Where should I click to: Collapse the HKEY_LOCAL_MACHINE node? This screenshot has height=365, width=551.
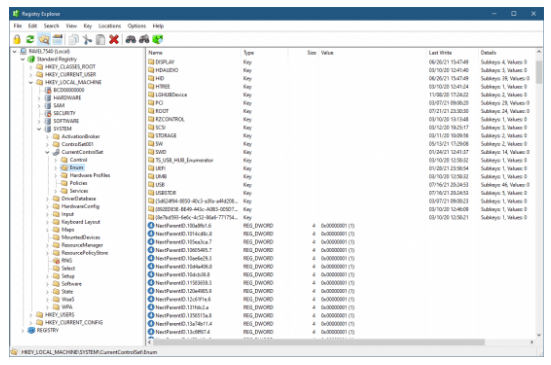[x=31, y=82]
